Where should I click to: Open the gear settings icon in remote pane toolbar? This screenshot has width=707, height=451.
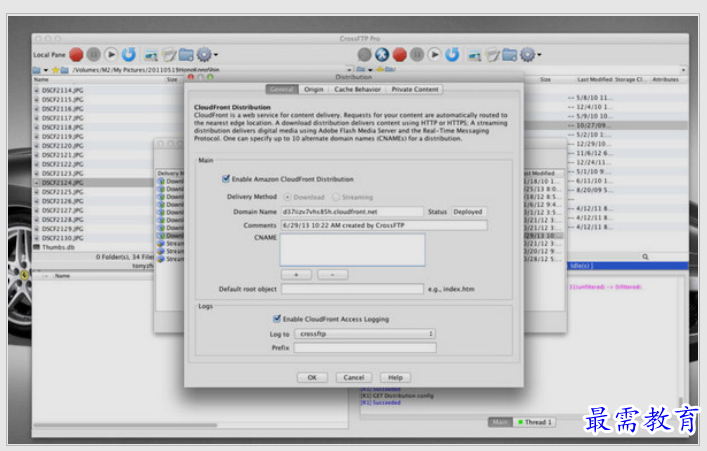[528, 55]
